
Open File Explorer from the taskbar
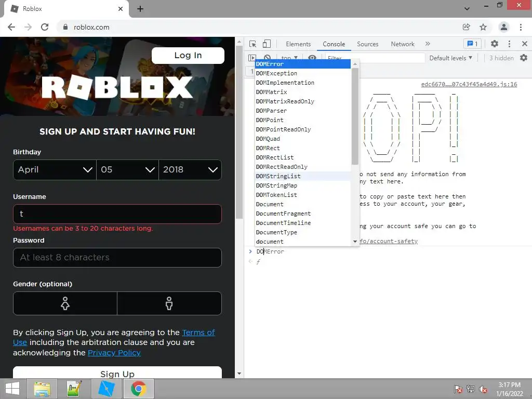tap(42, 389)
